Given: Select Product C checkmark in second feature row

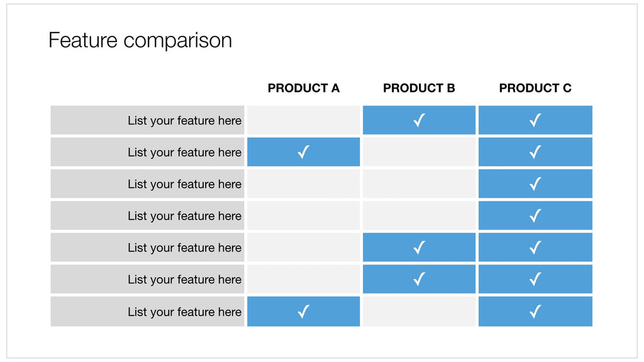Looking at the screenshot, I should 535,152.
